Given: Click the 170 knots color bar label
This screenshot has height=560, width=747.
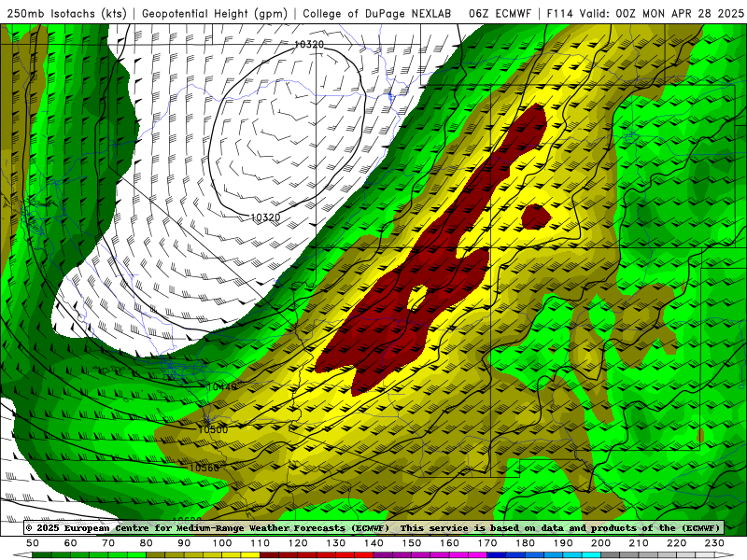Looking at the screenshot, I should click(487, 543).
